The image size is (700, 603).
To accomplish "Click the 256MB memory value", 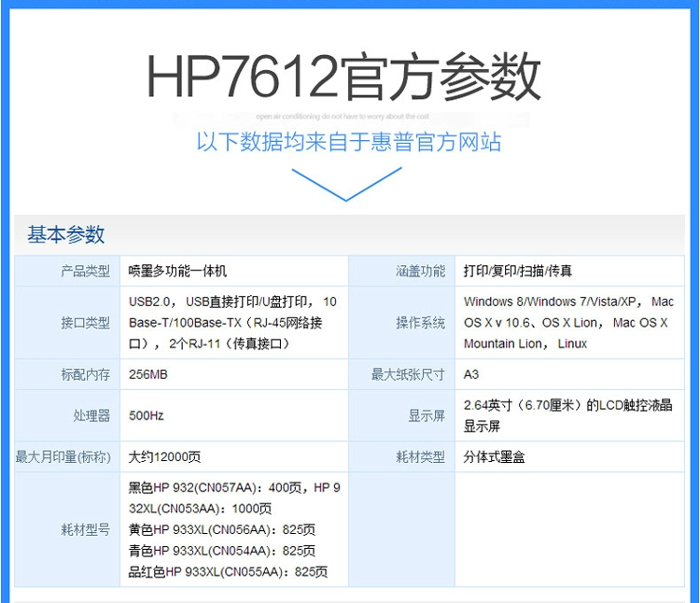I will (148, 374).
